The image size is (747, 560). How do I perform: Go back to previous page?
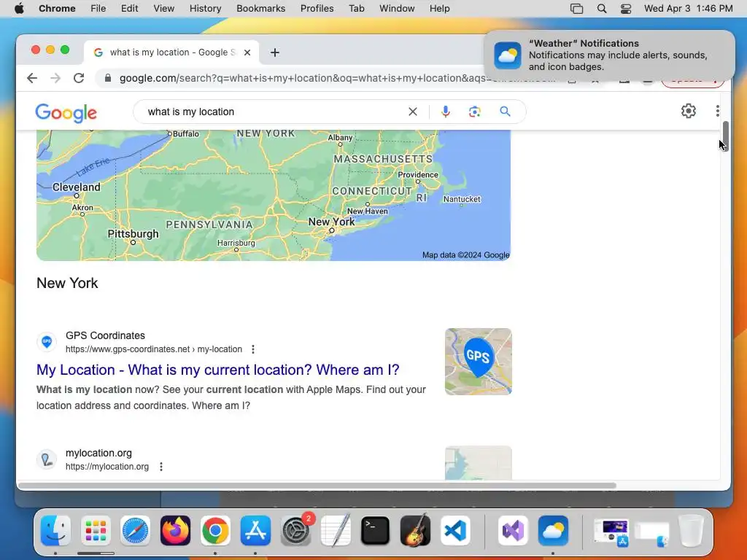(x=32, y=78)
